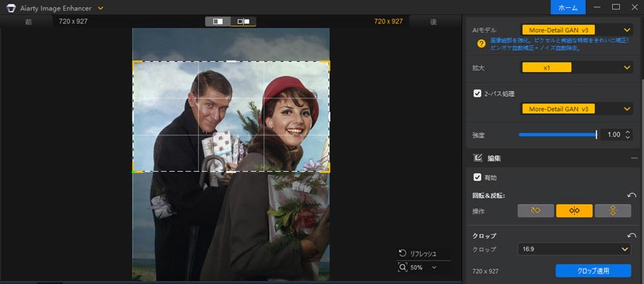This screenshot has height=284, width=644.
Task: Click the クロップ適用 button
Action: (x=593, y=271)
